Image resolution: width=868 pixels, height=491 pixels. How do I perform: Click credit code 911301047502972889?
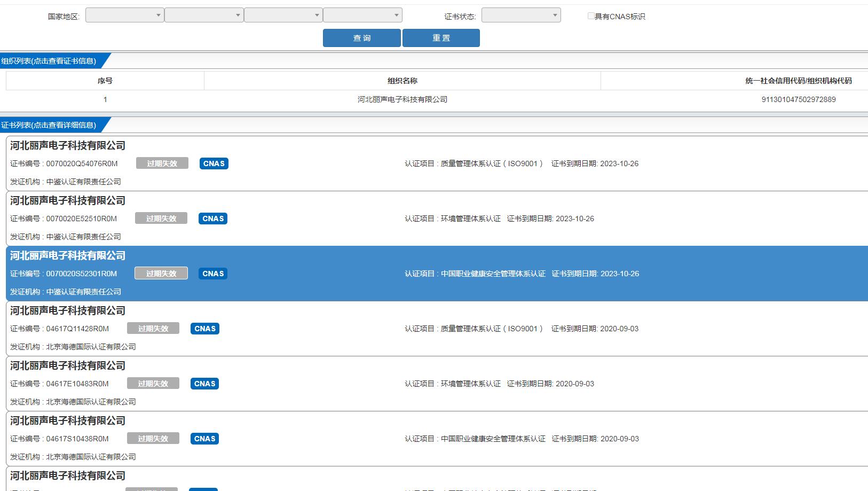799,99
